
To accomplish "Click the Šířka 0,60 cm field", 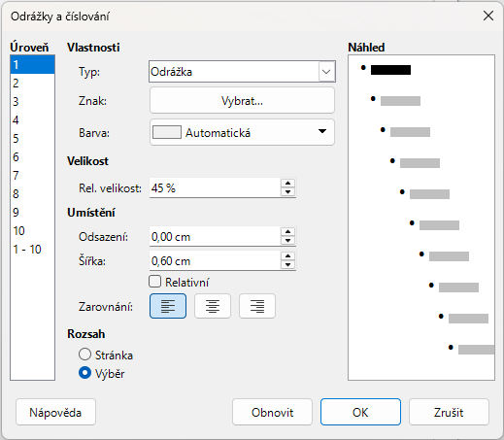I will pos(215,261).
